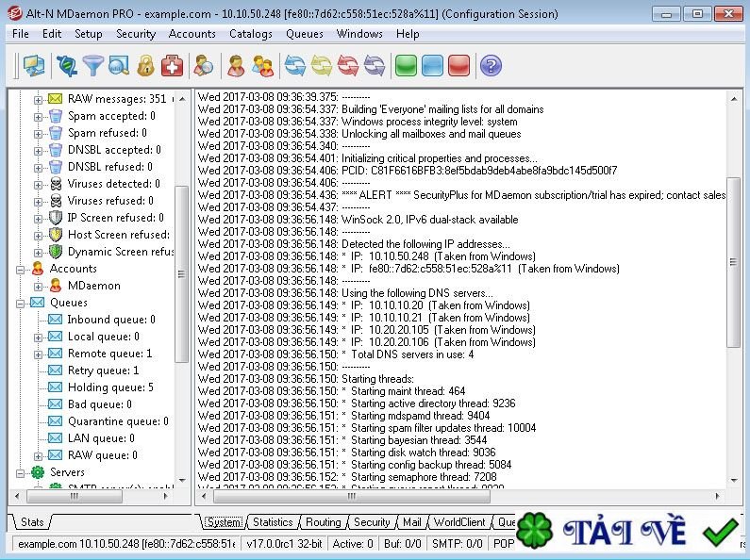750x560 pixels.
Task: Open the Edit menu
Action: (x=52, y=34)
